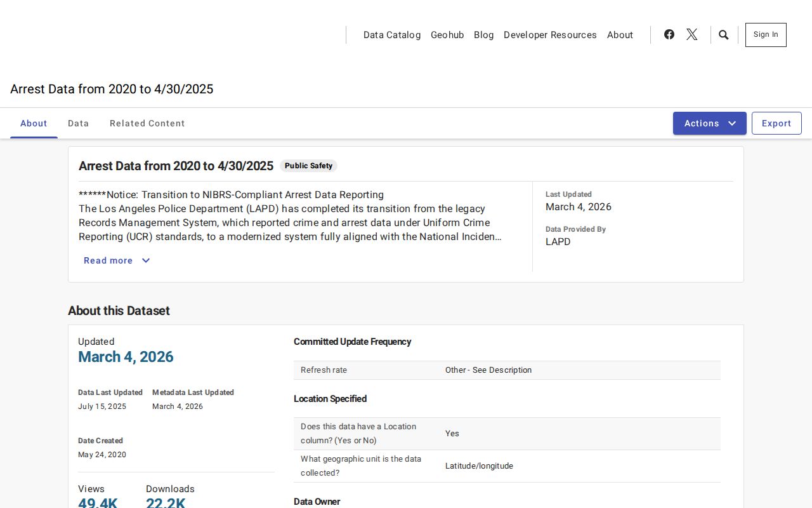Go to Geohub in the navigation
The width and height of the screenshot is (812, 508).
pos(447,35)
